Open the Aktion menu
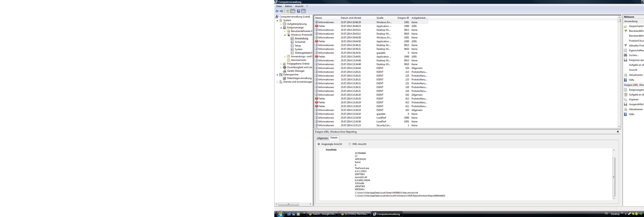Image resolution: width=644 pixels, height=217 pixels. [288, 6]
